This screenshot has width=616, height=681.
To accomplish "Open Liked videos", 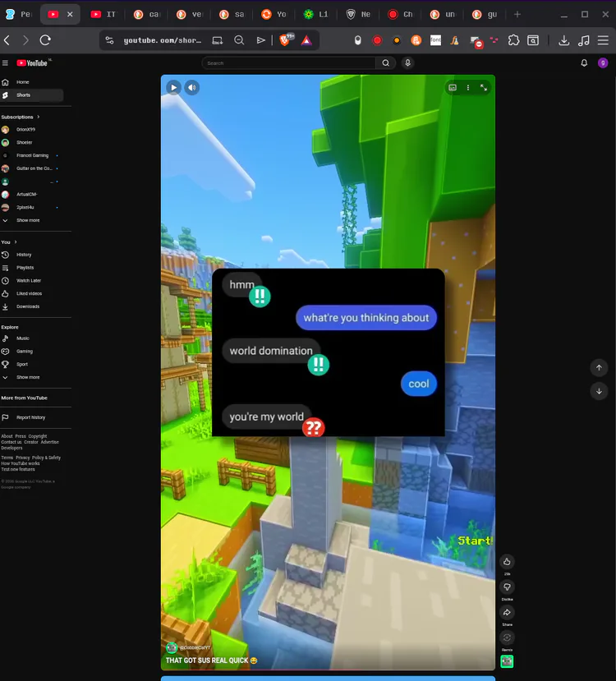I will [31, 293].
